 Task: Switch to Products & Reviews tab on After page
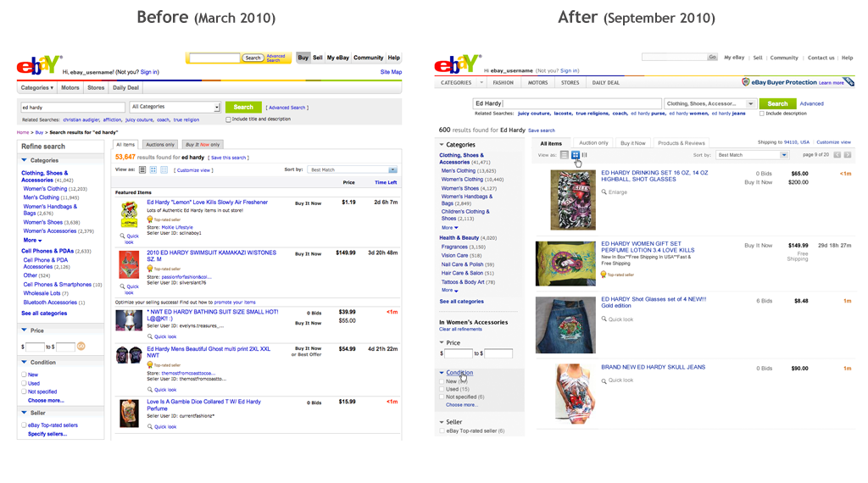pos(682,142)
